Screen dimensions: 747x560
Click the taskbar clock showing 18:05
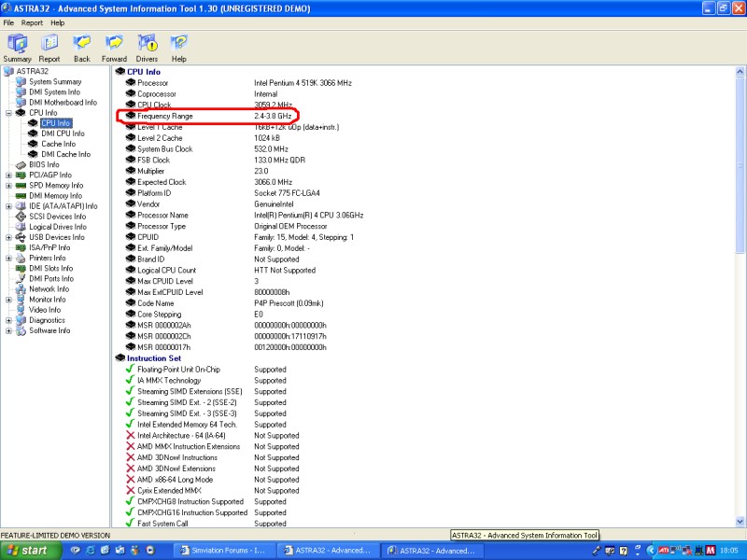coord(729,551)
